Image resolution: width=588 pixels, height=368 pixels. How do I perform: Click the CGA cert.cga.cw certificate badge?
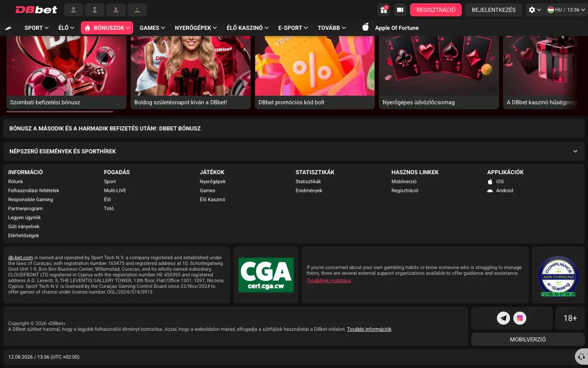point(266,275)
